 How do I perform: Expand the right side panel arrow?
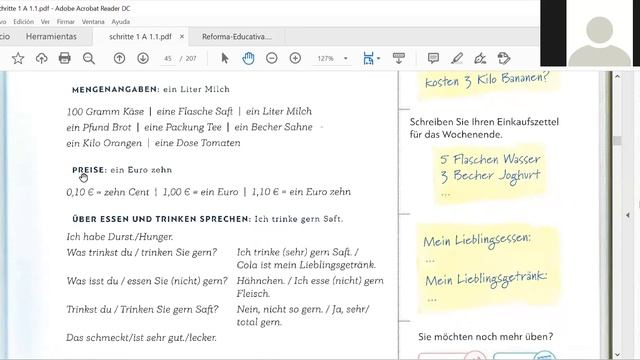click(x=628, y=215)
